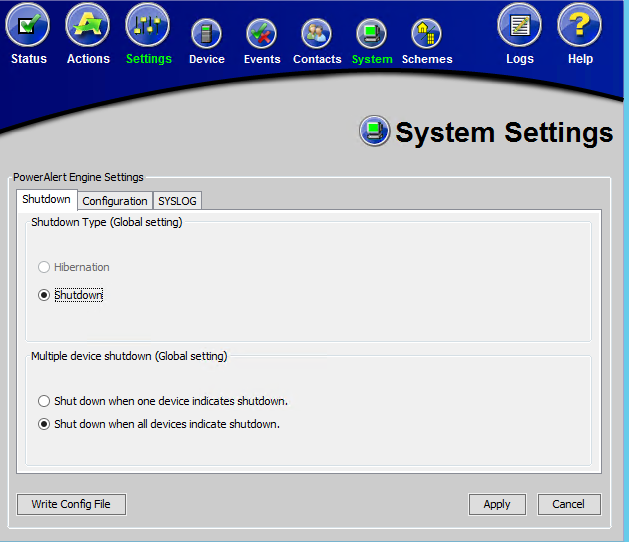629x542 pixels.
Task: View the Logs icon
Action: (519, 25)
